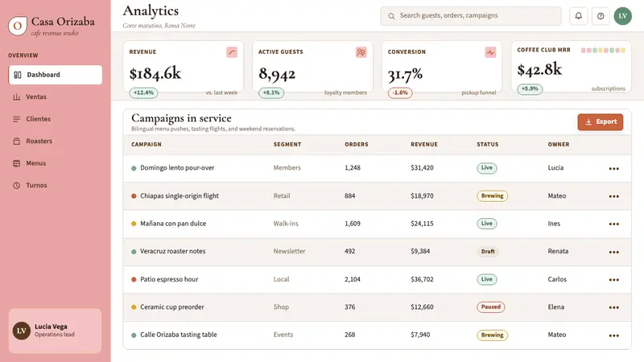The width and height of the screenshot is (644, 362).
Task: Click the Active Guests people icon
Action: click(x=361, y=52)
